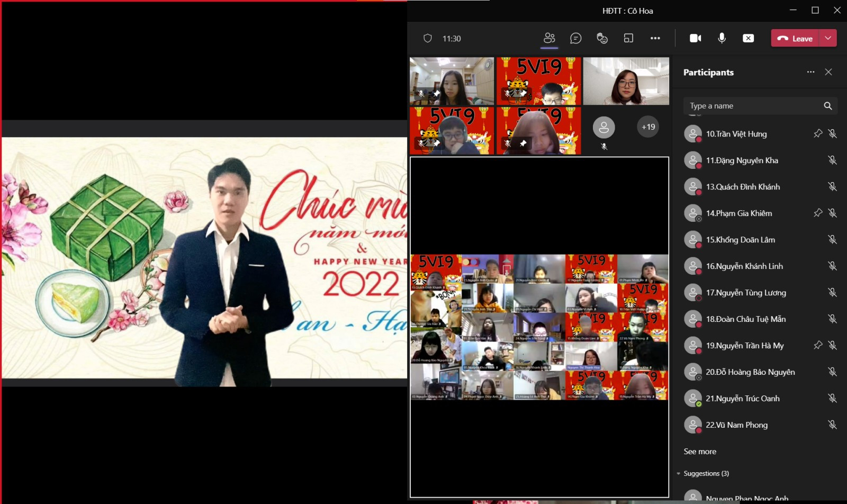Open More actions ellipsis in meeting toolbar
This screenshot has width=847, height=504.
coord(655,38)
